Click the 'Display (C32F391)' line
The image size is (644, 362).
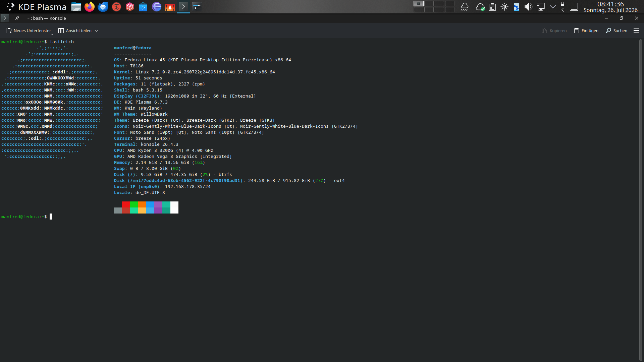click(185, 96)
